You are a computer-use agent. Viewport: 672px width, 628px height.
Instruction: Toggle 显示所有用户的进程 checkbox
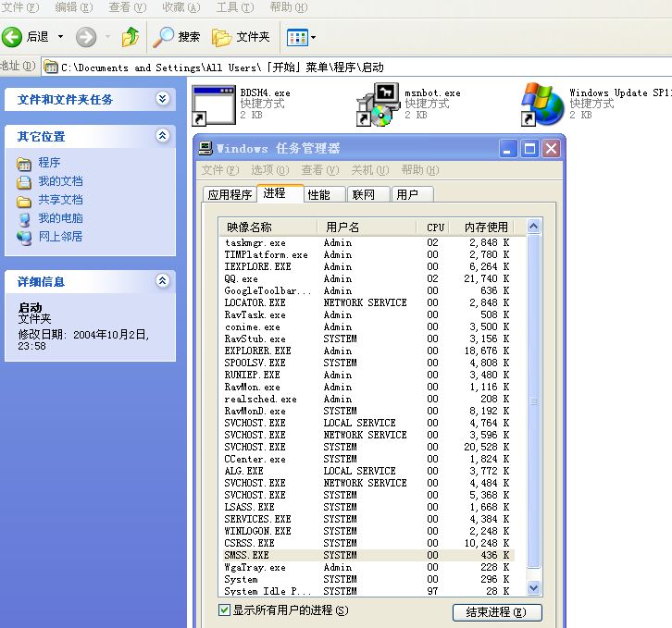click(224, 610)
